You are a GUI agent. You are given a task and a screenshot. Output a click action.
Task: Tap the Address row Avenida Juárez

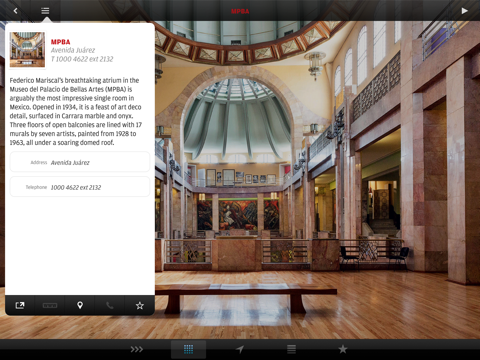pos(80,162)
